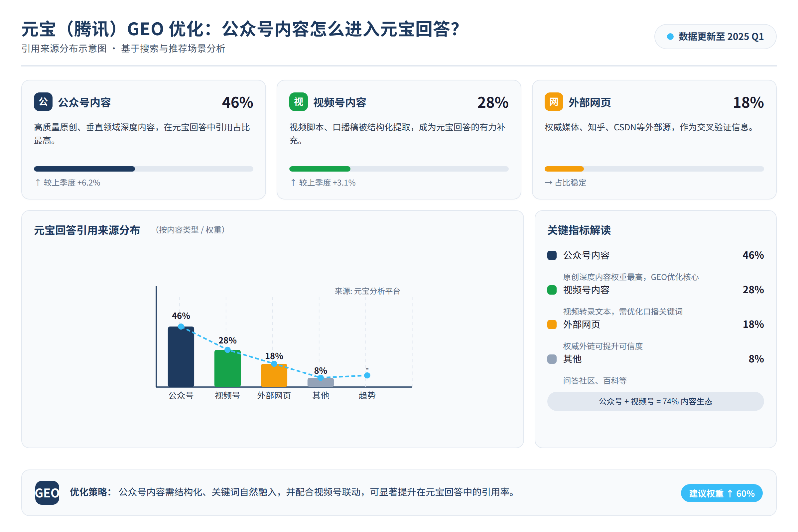The height and width of the screenshot is (532, 798).
Task: Click the 28% value on 视频号内容 card
Action: (x=493, y=102)
